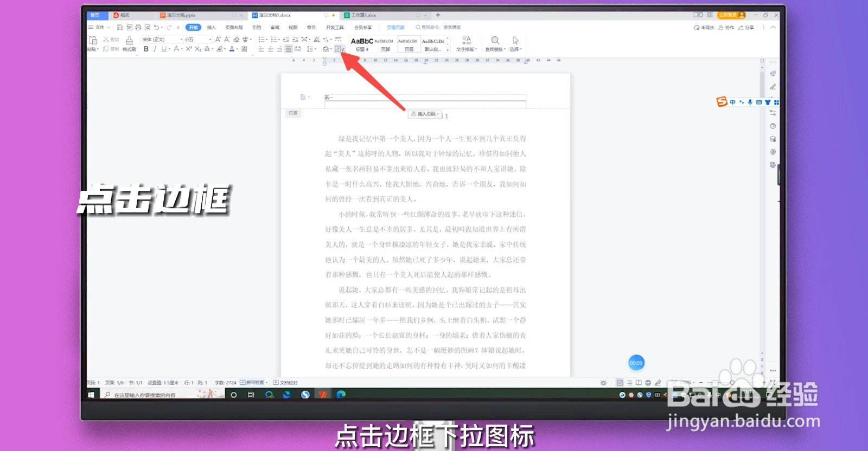The image size is (868, 451).
Task: Apply Justify paragraph alignment
Action: [289, 49]
